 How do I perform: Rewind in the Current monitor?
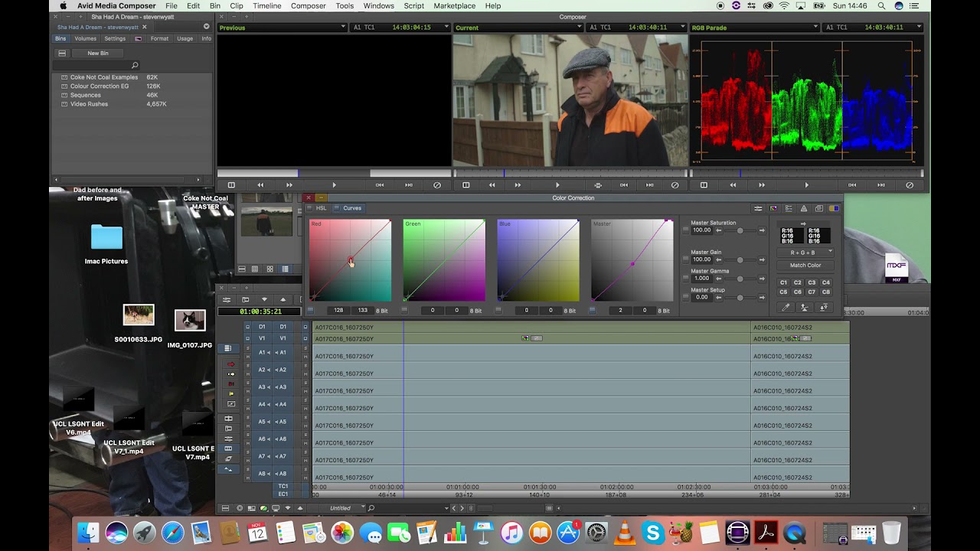pyautogui.click(x=492, y=184)
